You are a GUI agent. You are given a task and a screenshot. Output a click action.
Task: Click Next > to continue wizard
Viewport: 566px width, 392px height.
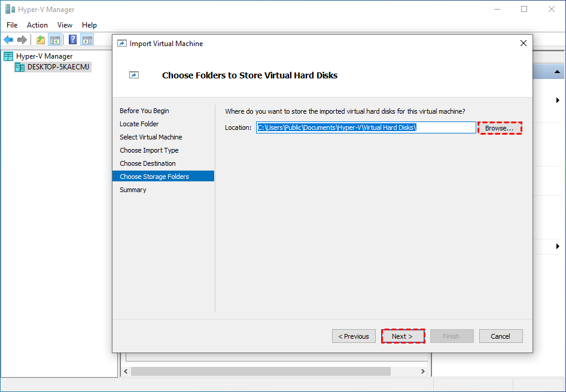click(x=403, y=336)
